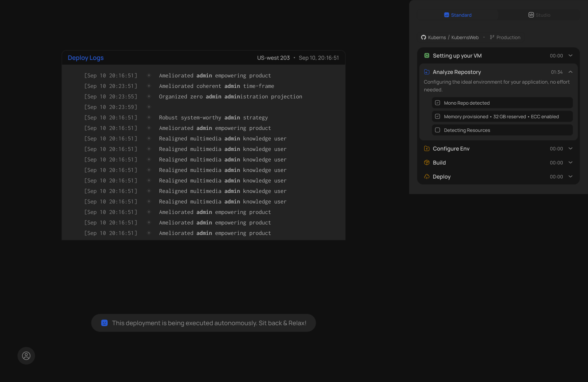Open the user profile avatar icon

[26, 356]
